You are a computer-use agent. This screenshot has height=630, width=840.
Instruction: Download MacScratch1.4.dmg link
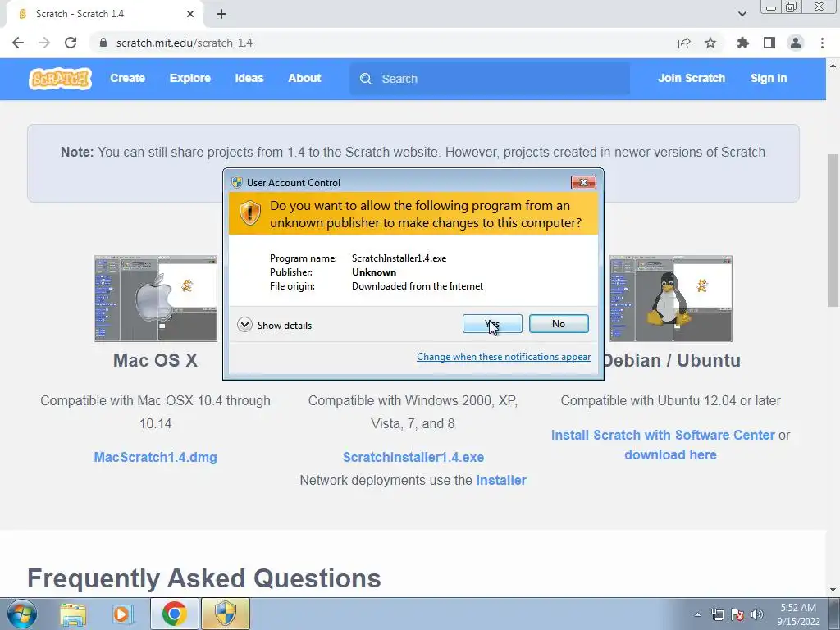[155, 458]
